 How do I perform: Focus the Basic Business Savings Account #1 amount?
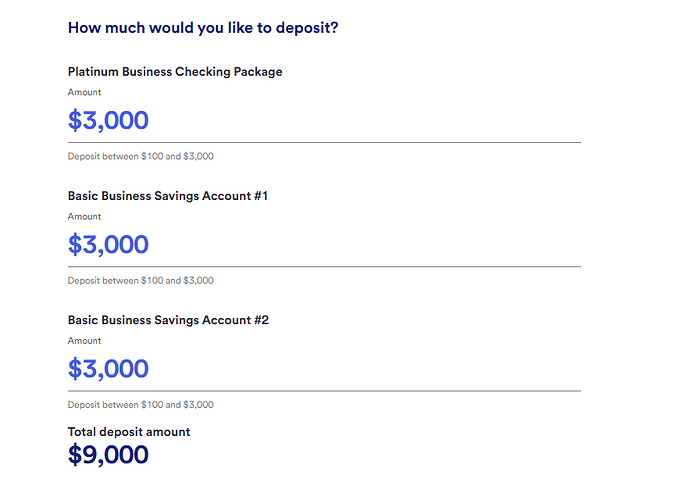point(108,245)
